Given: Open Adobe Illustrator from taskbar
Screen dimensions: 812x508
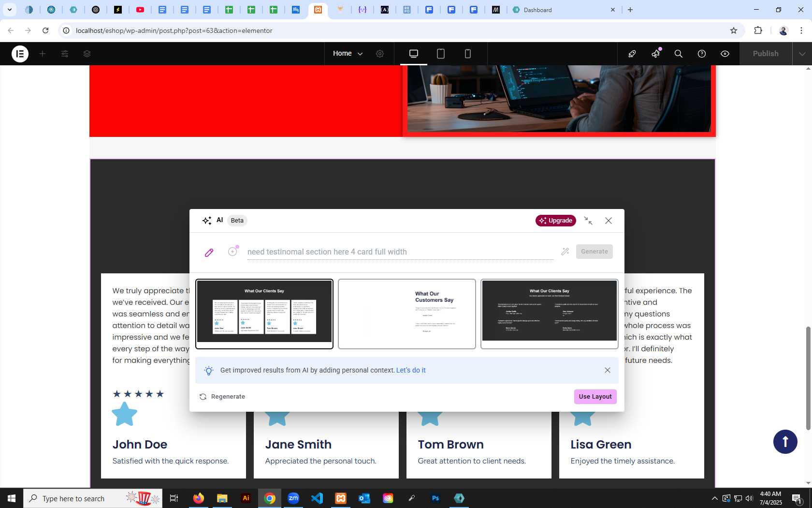Looking at the screenshot, I should pyautogui.click(x=246, y=498).
